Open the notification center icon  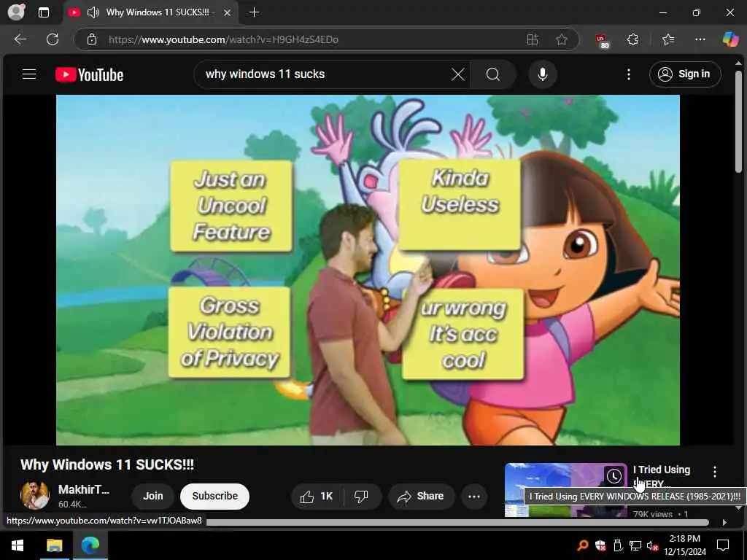pyautogui.click(x=723, y=545)
